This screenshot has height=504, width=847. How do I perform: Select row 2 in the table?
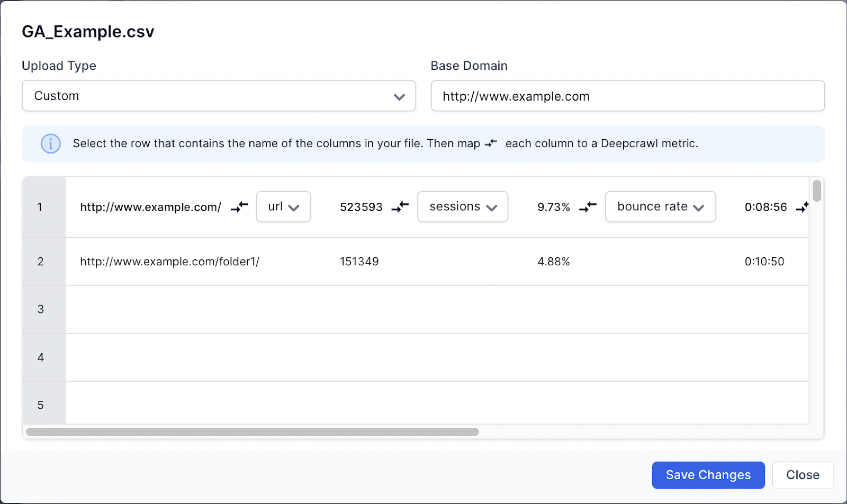pos(40,262)
